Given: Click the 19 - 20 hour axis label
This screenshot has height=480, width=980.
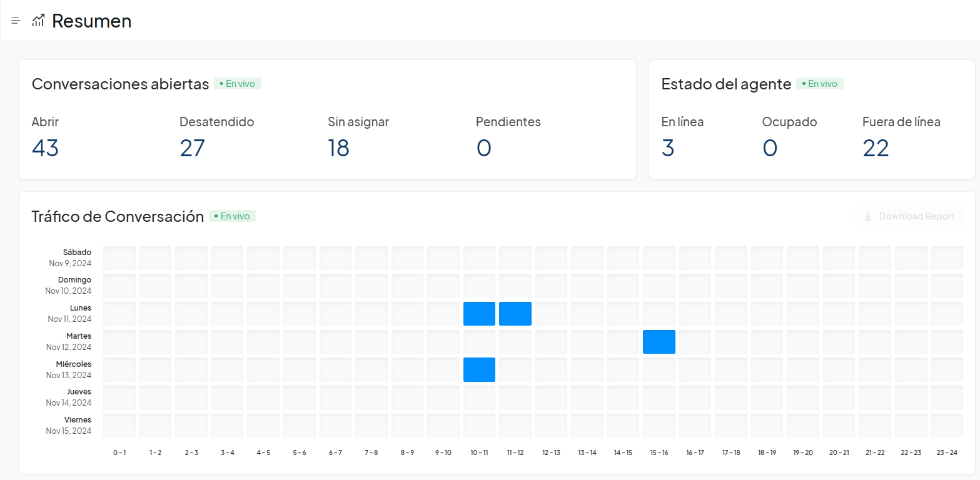Looking at the screenshot, I should point(803,452).
